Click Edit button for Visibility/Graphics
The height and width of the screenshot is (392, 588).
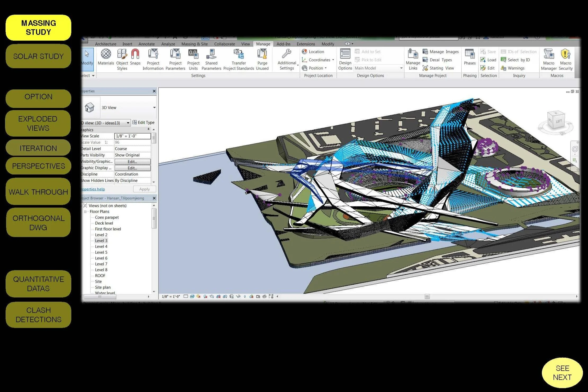132,162
